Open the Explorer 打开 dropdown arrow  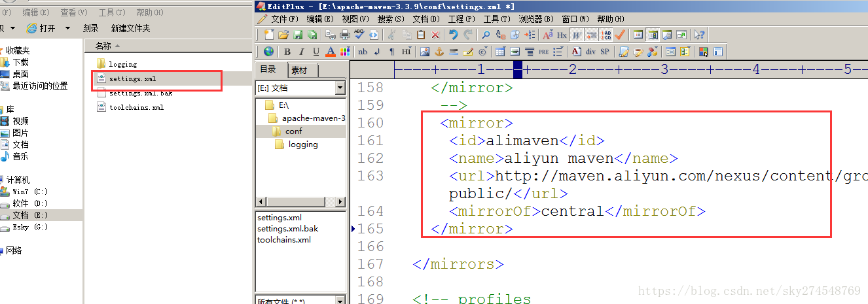click(68, 28)
